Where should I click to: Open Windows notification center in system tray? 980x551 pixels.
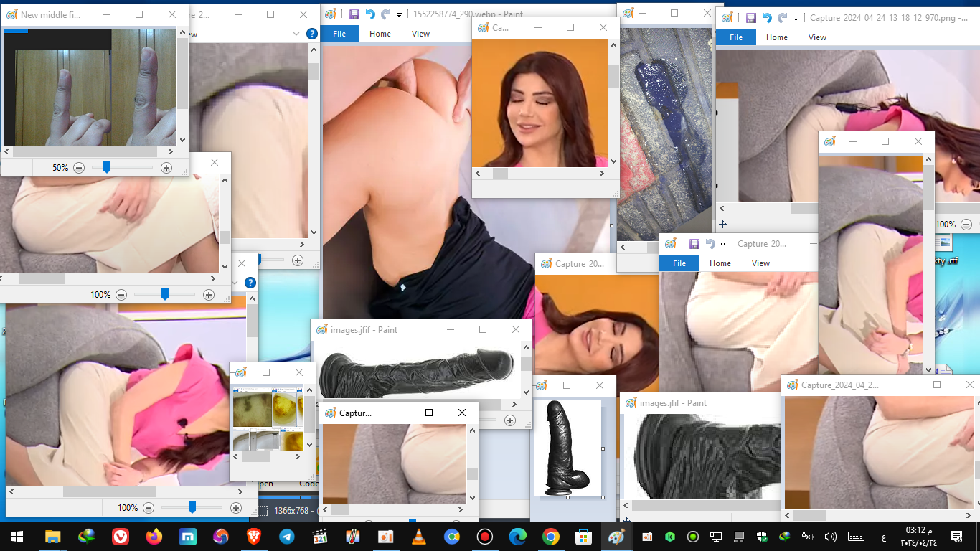pos(956,537)
